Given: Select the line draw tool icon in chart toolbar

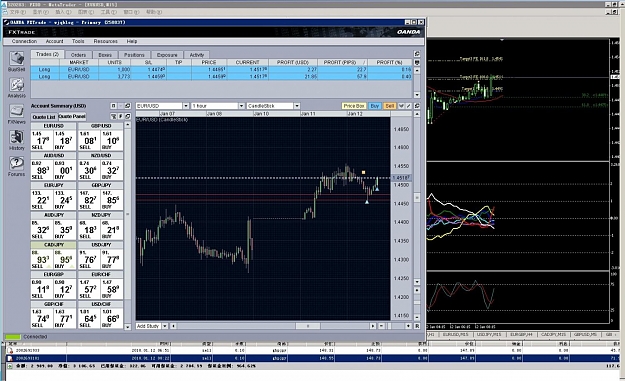Looking at the screenshot, I should coord(409,106).
